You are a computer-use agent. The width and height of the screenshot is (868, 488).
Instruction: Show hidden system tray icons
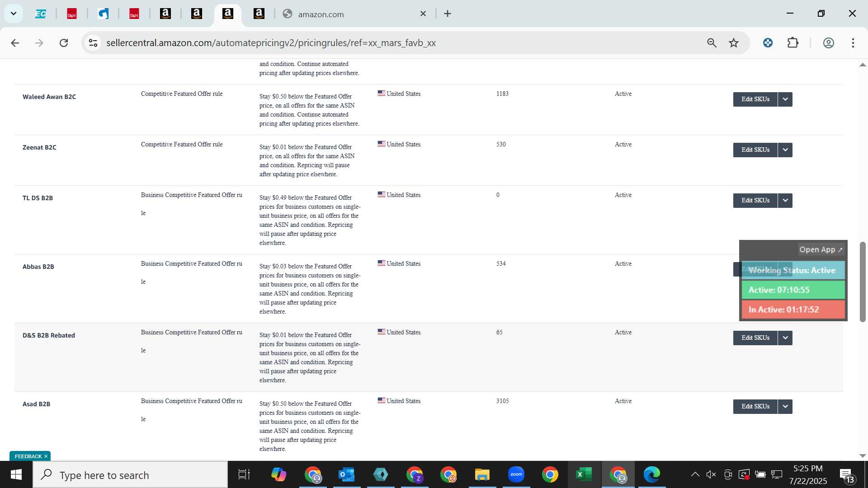tap(695, 474)
